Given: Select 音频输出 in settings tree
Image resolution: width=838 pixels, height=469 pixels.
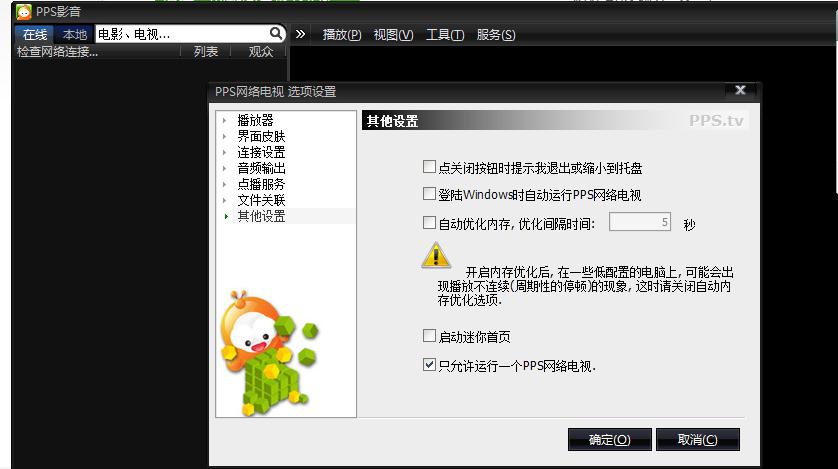Looking at the screenshot, I should (x=261, y=168).
